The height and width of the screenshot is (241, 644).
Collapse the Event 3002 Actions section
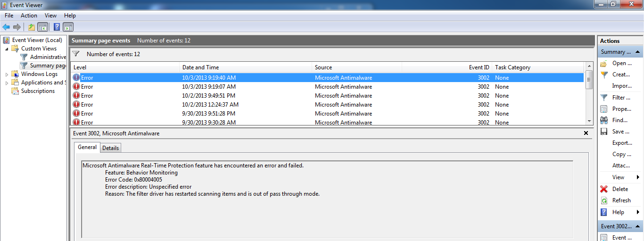point(637,226)
